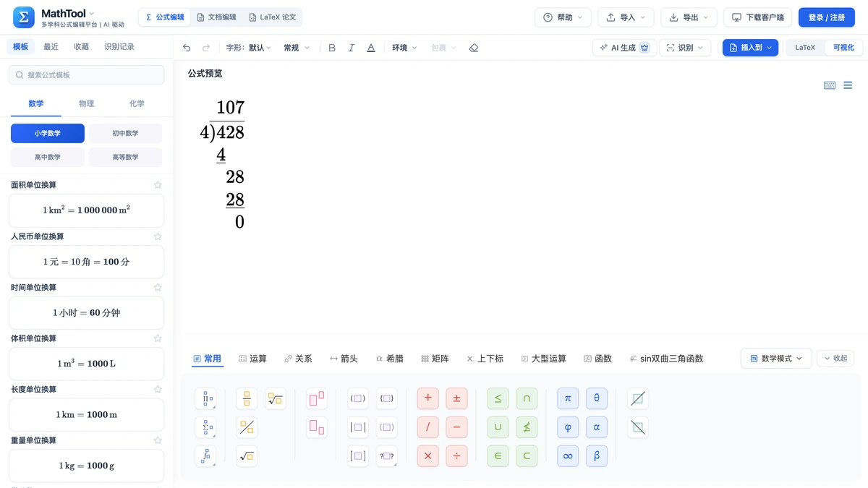Insert the curly braces template

[x=387, y=398]
